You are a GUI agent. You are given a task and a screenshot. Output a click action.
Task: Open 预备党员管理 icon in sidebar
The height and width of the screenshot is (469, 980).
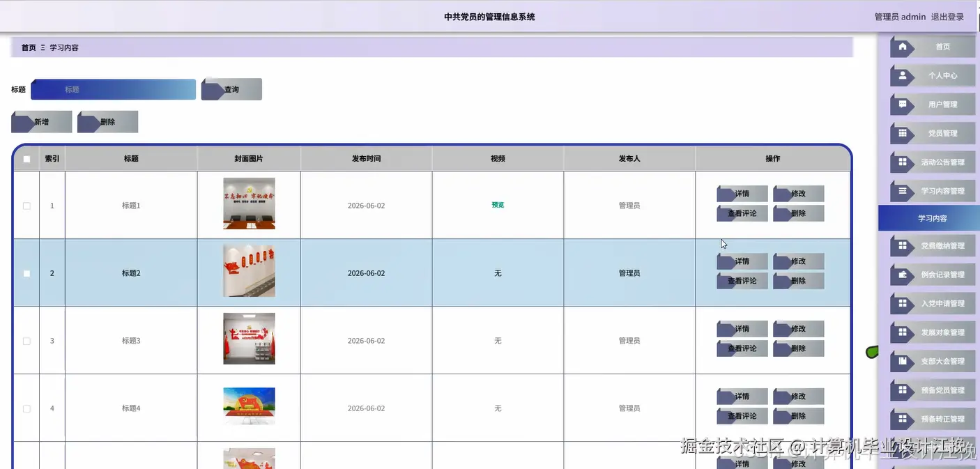[903, 390]
